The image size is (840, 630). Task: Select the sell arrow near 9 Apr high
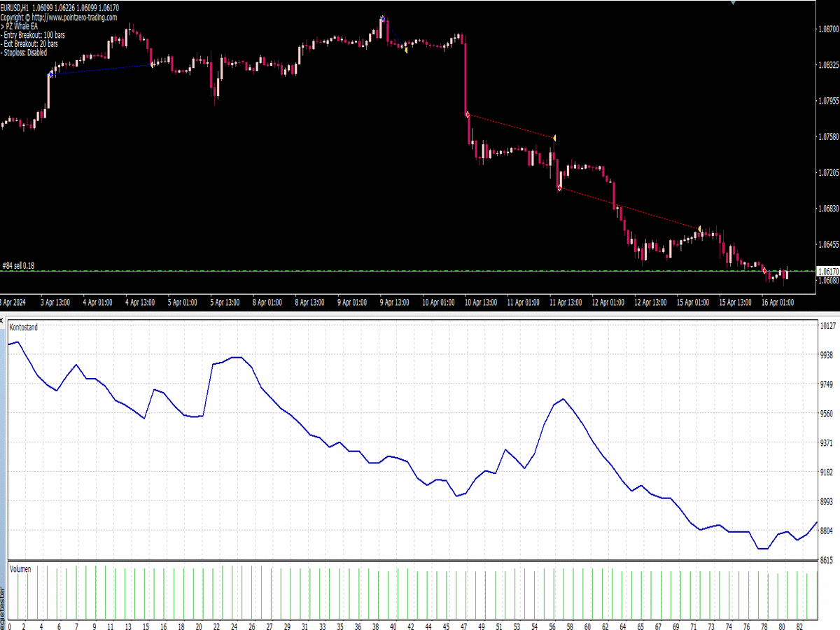382,17
